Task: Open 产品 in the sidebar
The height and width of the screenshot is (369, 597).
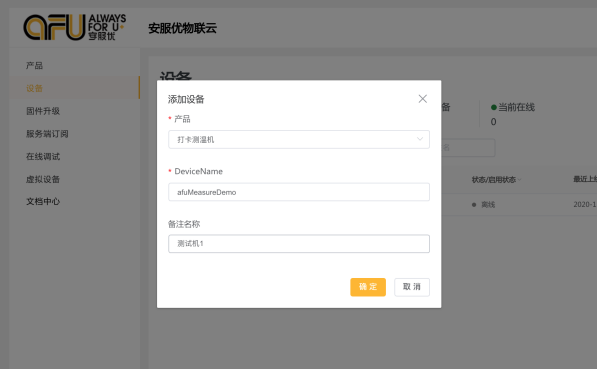Action: [x=34, y=65]
